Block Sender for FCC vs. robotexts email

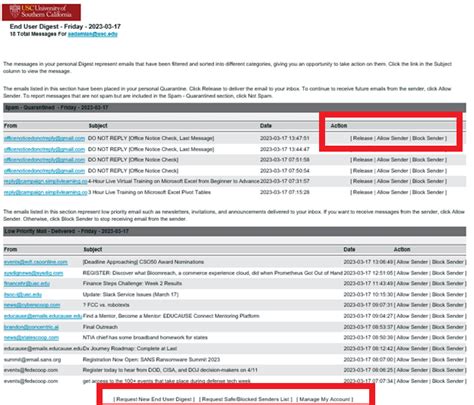pos(448,305)
